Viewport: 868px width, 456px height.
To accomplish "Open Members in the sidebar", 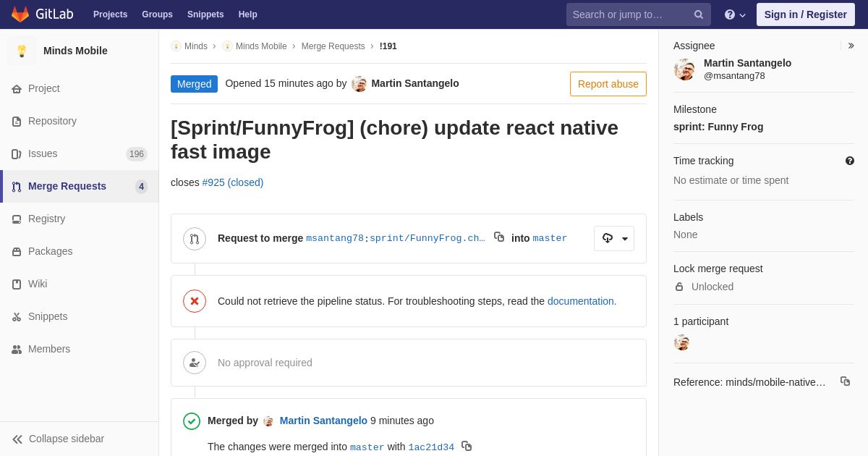I will [x=80, y=349].
